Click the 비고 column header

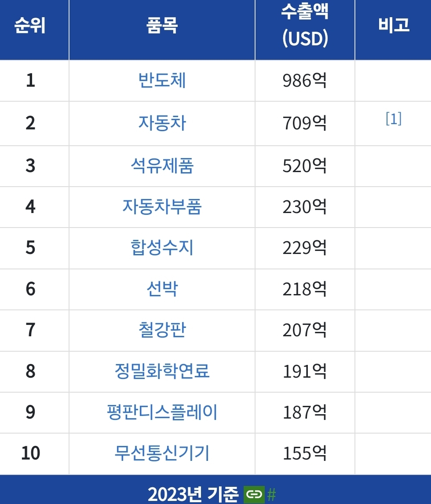tap(393, 26)
